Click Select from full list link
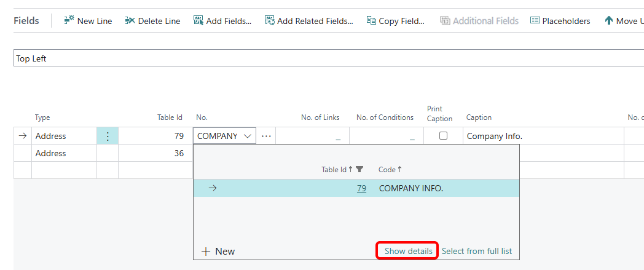This screenshot has width=644, height=270. point(476,251)
